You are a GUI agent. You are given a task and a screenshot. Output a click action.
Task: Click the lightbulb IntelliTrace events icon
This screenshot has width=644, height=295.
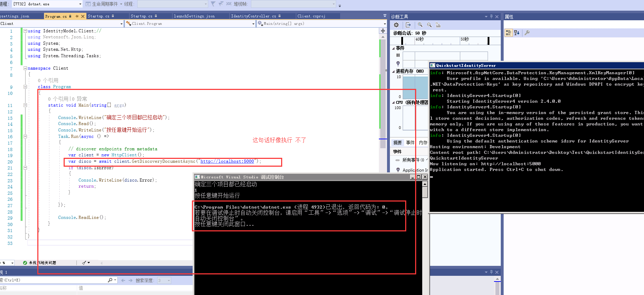coord(398,64)
